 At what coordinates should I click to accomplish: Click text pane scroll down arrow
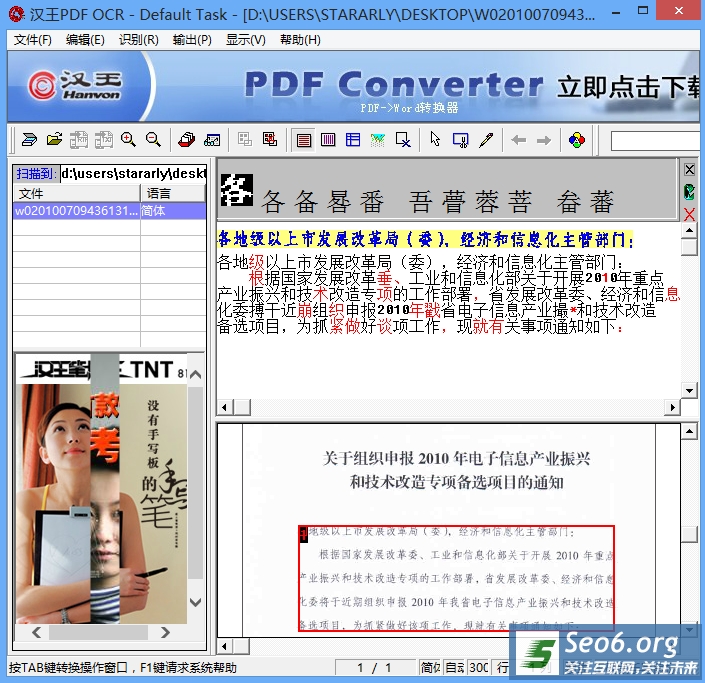[x=689, y=390]
